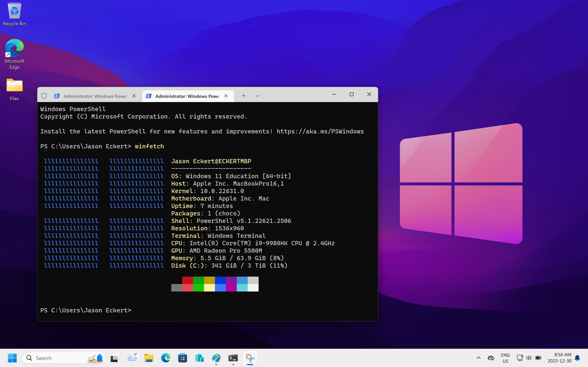
Task: Open a new Terminal tab with the plus button
Action: (x=243, y=96)
